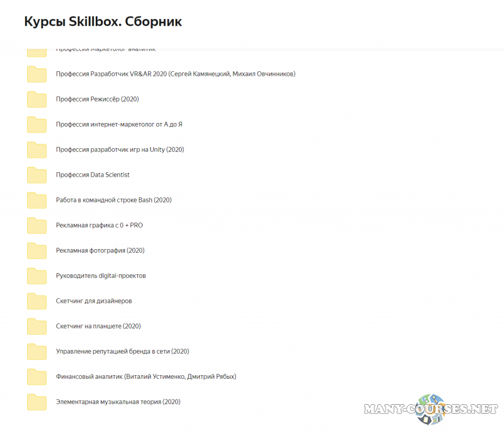Image resolution: width=504 pixels, height=430 pixels.
Task: Open Скетчинг на планшете (2020) folder name
Action: [x=98, y=326]
